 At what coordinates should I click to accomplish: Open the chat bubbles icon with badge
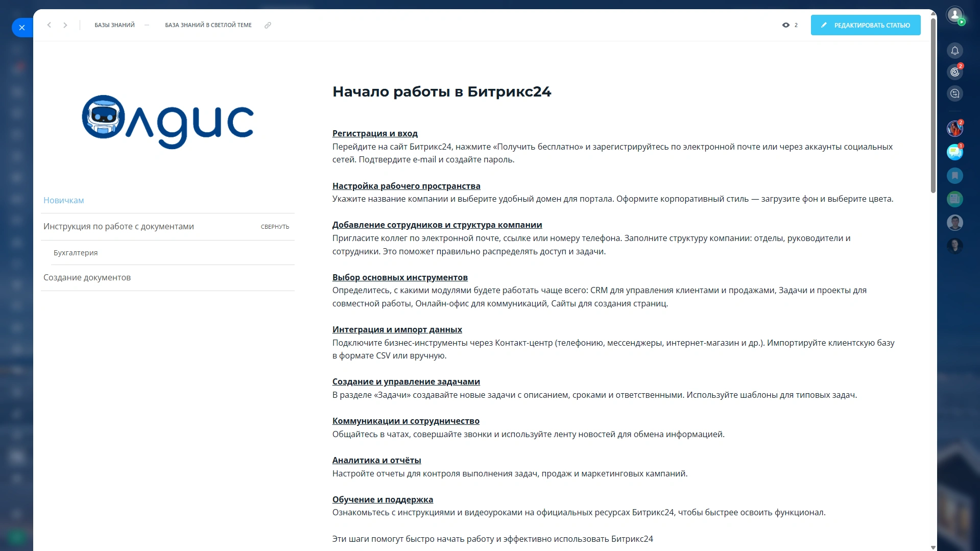point(954,152)
